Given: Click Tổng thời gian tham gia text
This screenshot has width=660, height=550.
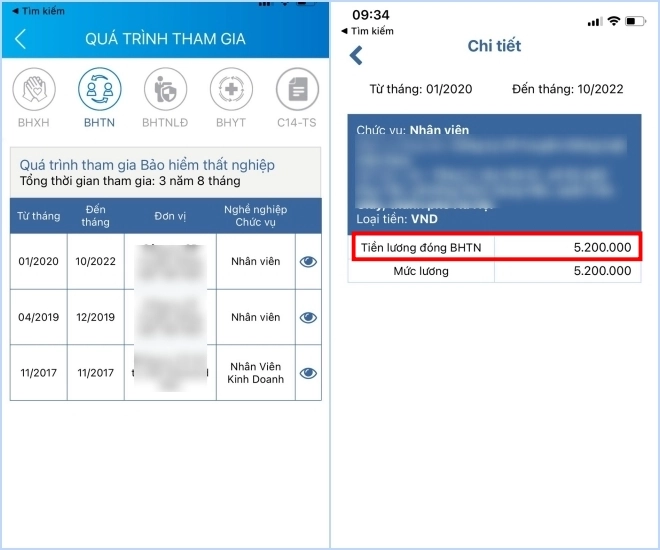Looking at the screenshot, I should pyautogui.click(x=130, y=181).
